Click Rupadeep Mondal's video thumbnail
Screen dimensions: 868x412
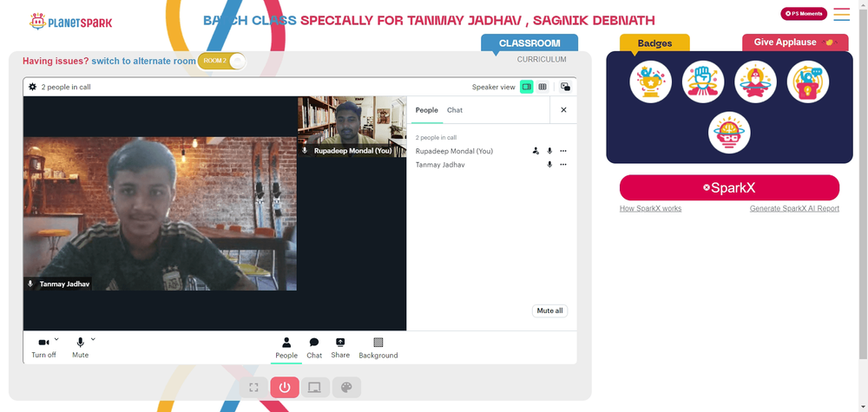pos(352,127)
